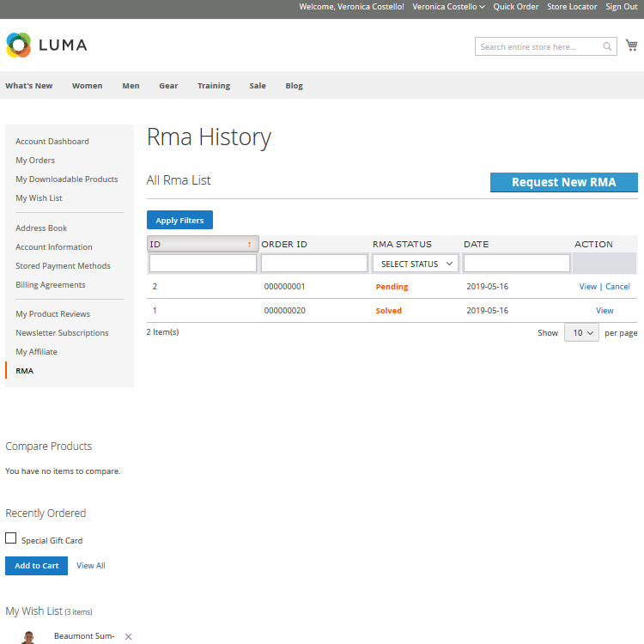The width and height of the screenshot is (644, 644).
Task: Sort by ID column arrow
Action: tap(249, 245)
